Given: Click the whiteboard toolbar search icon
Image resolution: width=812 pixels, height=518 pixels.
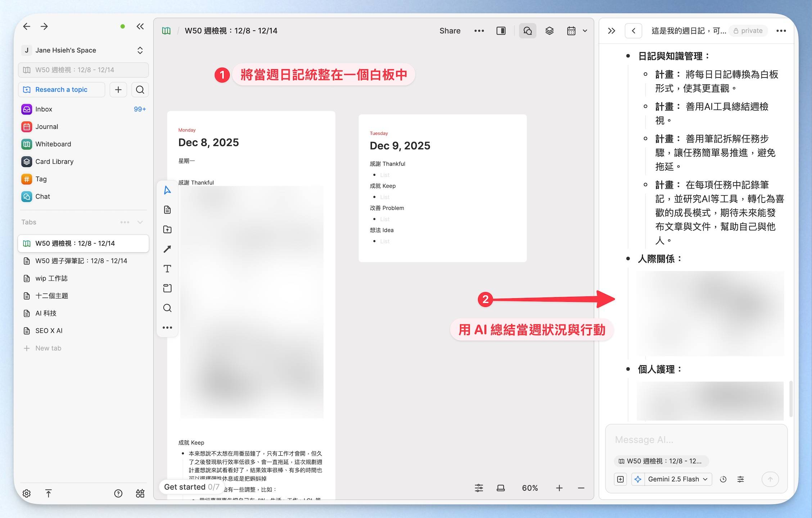Looking at the screenshot, I should (x=167, y=308).
